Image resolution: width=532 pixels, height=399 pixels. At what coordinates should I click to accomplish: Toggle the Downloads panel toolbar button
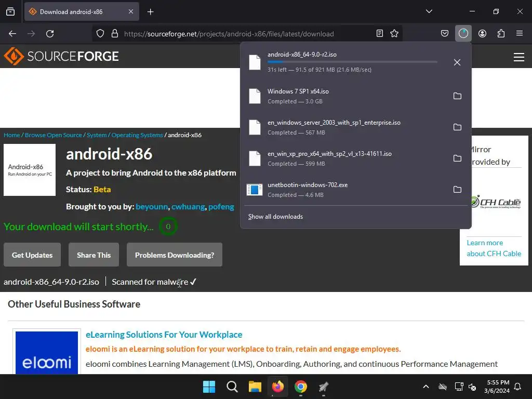coord(463,33)
